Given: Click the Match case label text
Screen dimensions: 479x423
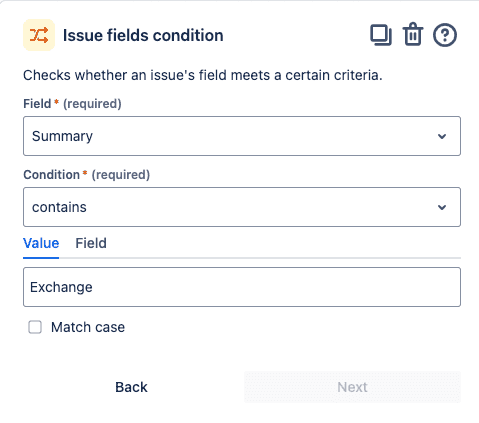Looking at the screenshot, I should coord(88,327).
